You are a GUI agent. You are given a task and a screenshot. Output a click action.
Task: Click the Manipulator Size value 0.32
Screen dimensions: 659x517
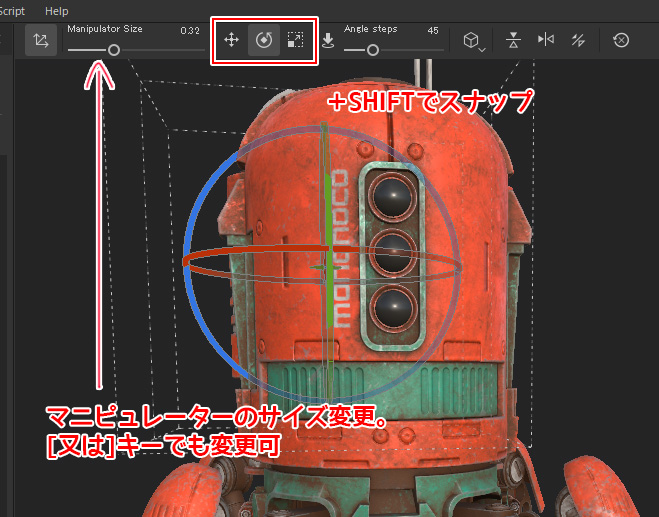[x=190, y=31]
